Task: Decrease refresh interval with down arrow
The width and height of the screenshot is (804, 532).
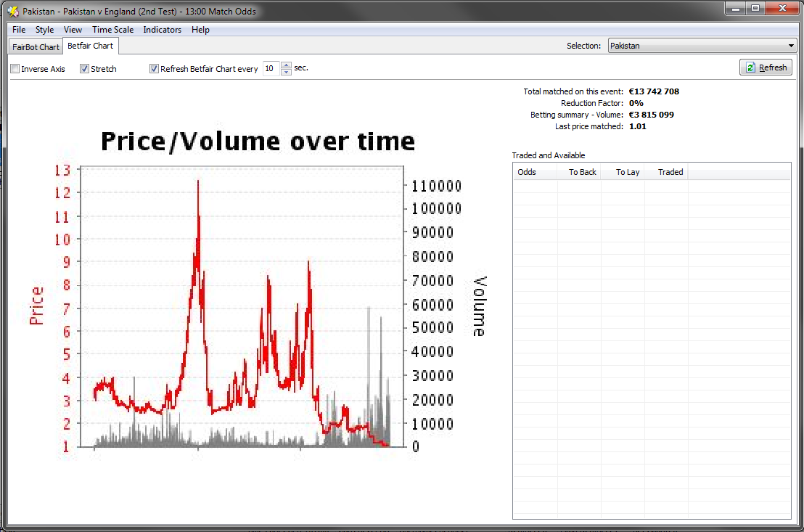Action: pos(286,72)
